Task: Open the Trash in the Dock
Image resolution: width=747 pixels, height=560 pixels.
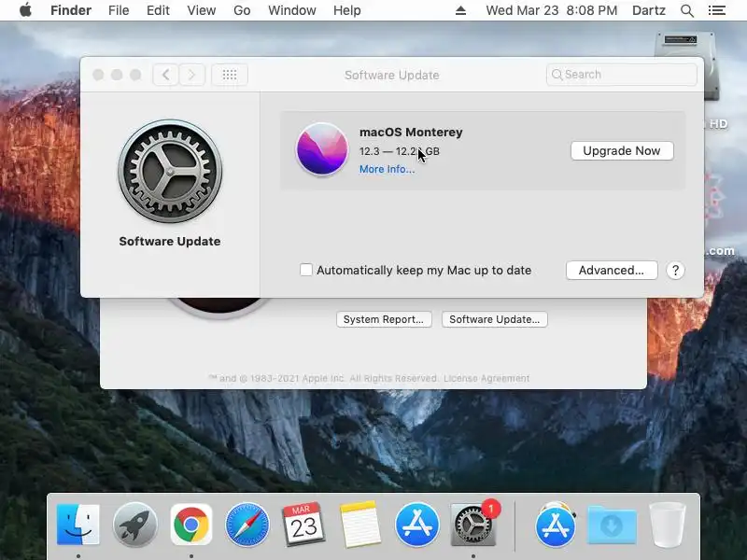Action: coord(668,525)
